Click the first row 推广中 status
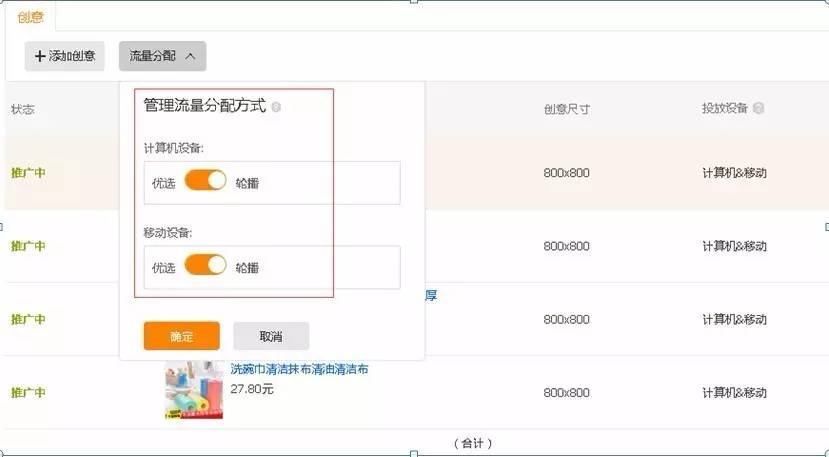 tap(28, 173)
